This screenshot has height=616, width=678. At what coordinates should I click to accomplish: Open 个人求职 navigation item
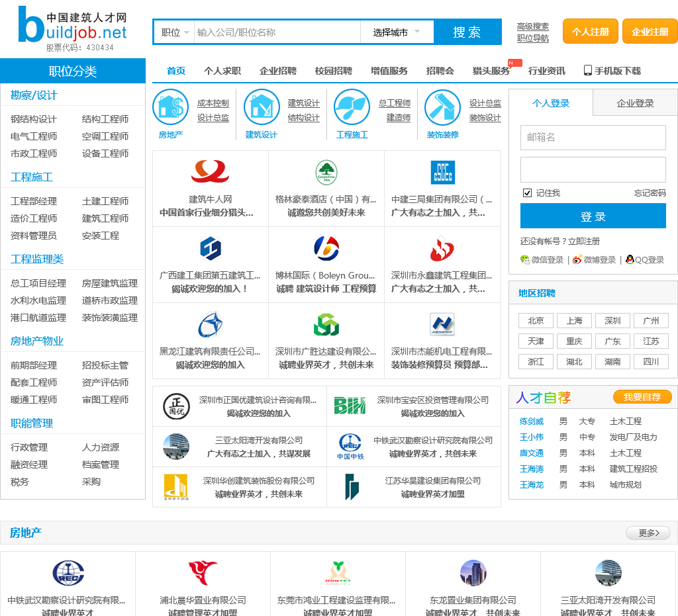222,71
